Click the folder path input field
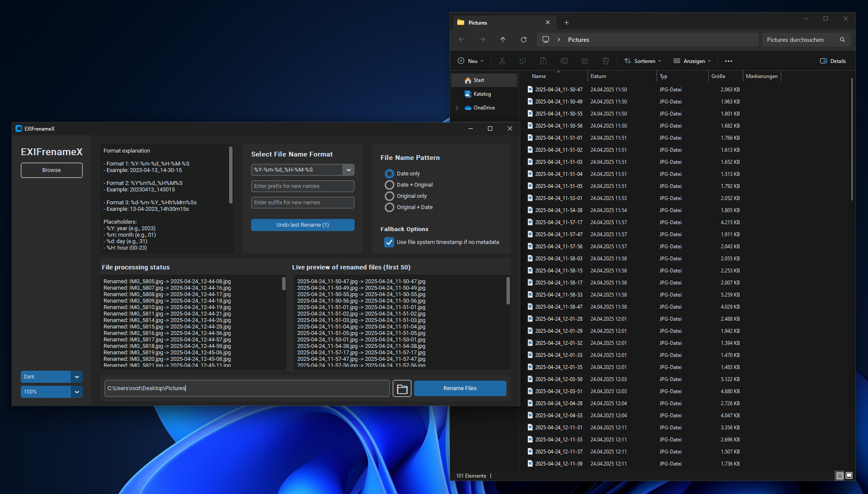This screenshot has height=494, width=868. pos(247,388)
